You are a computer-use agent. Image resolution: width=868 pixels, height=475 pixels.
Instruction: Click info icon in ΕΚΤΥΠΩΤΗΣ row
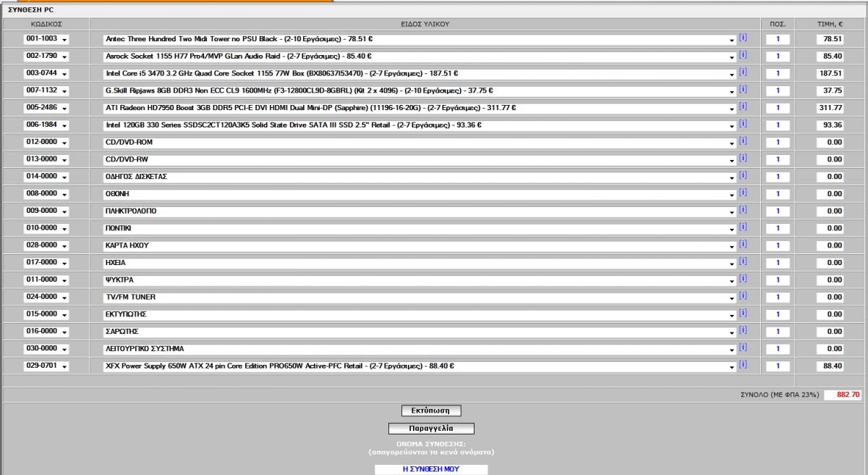pyautogui.click(x=743, y=314)
